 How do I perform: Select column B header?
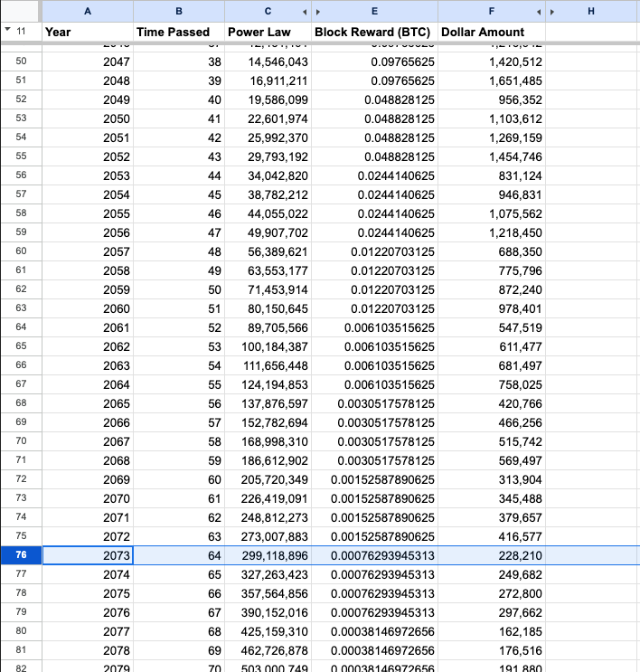point(179,11)
